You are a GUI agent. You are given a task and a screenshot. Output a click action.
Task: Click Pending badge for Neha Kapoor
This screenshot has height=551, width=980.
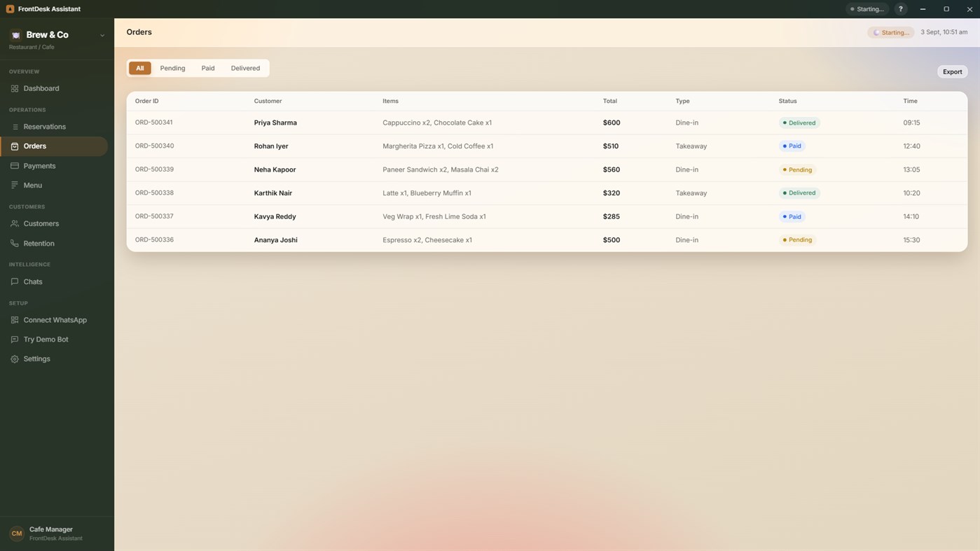(x=797, y=169)
